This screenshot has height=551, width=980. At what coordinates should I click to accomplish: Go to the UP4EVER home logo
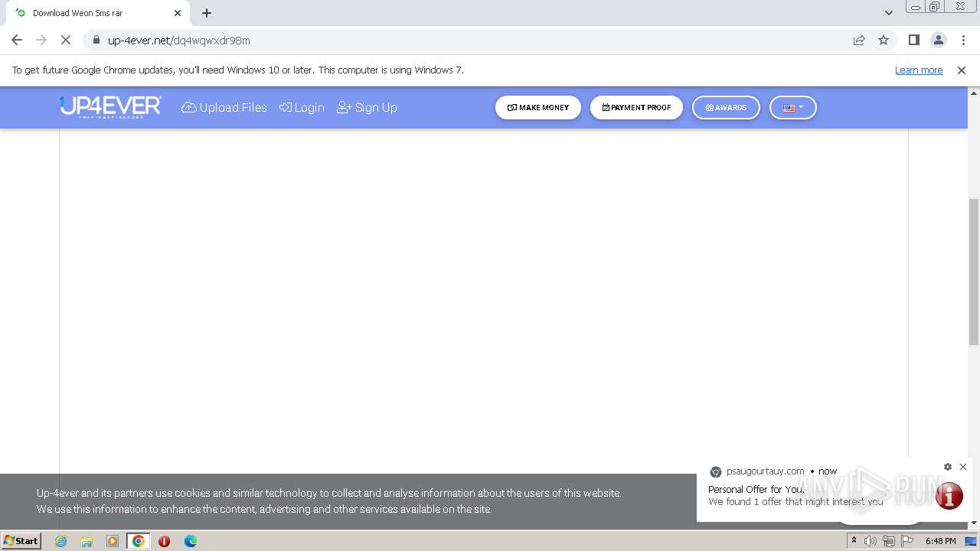110,106
